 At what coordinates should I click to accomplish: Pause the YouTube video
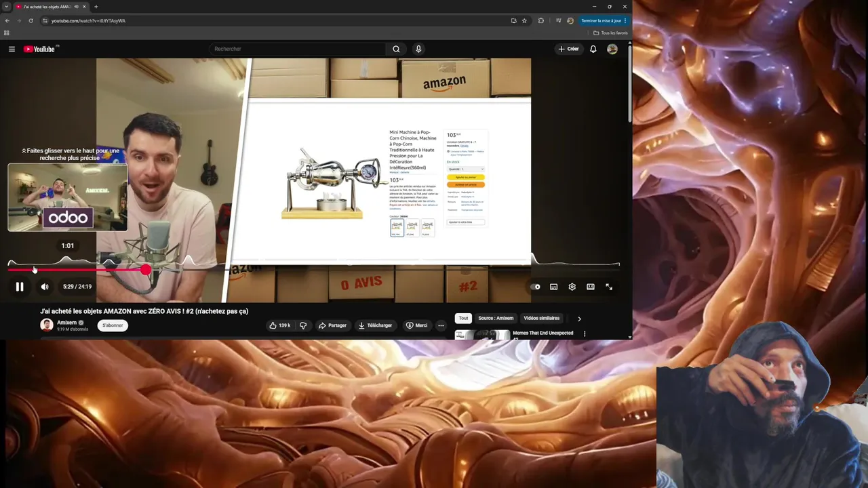20,287
